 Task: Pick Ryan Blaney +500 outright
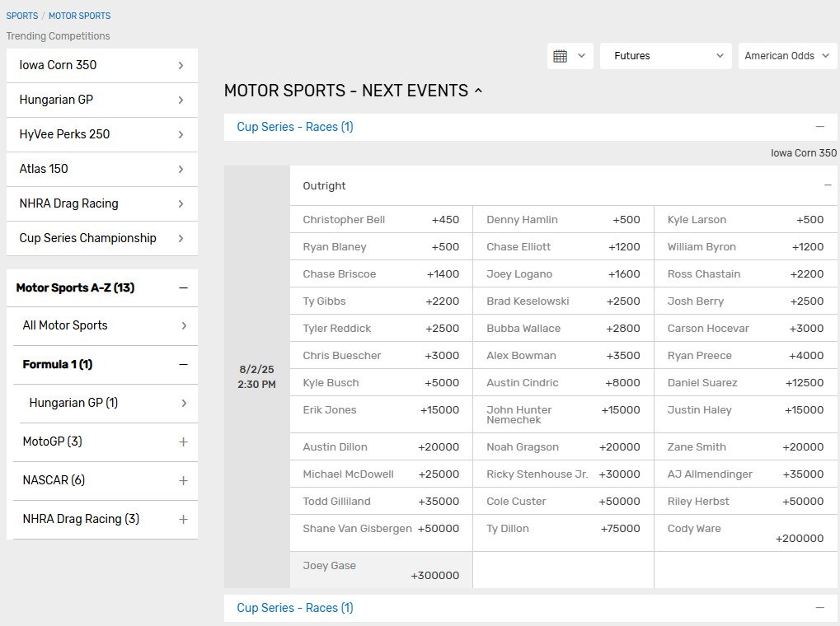point(381,247)
